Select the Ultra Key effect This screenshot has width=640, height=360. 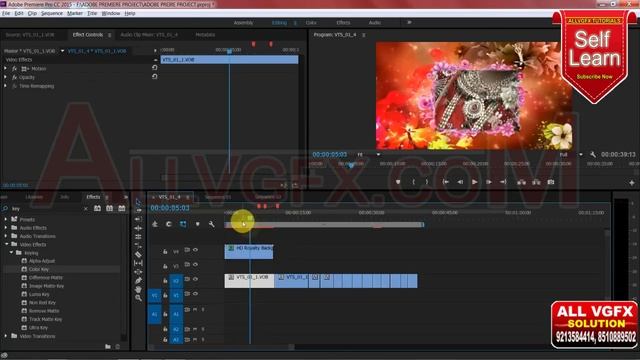(38, 328)
